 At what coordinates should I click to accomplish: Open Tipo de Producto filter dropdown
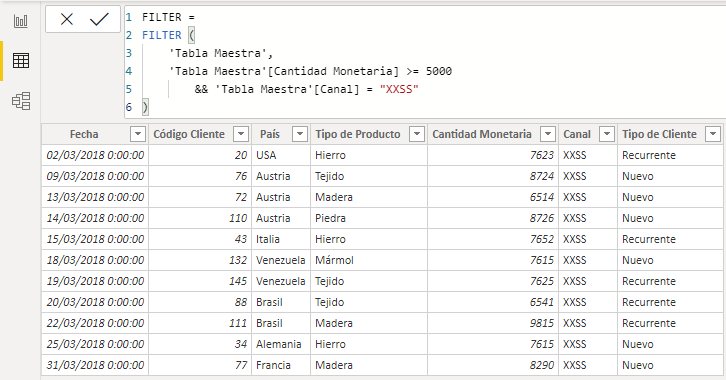tap(417, 134)
